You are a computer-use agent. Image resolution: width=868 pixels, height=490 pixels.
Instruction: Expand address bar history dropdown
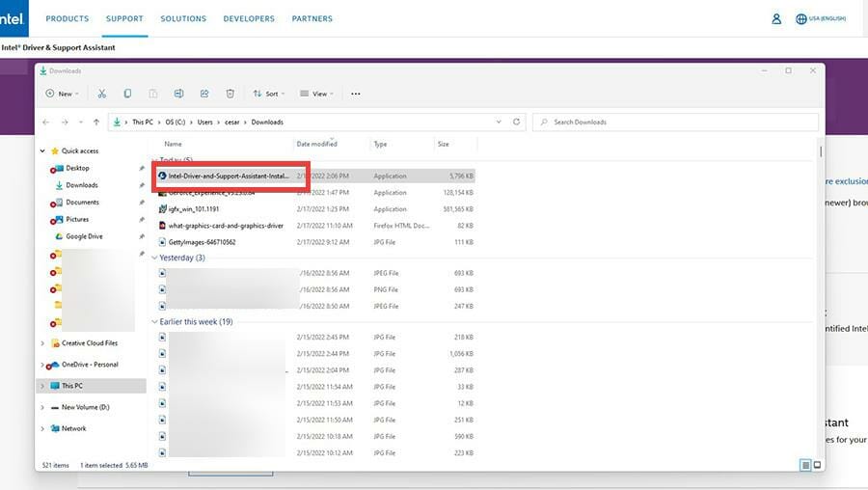[499, 122]
